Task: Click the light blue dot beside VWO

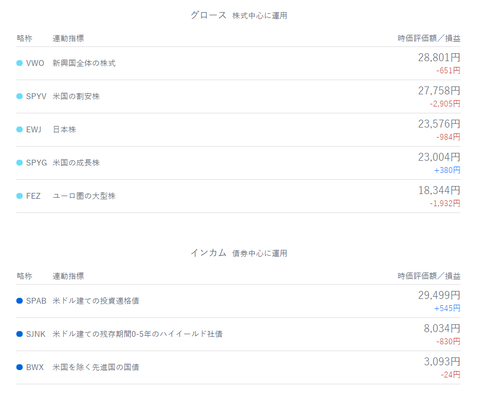Action: [19, 63]
